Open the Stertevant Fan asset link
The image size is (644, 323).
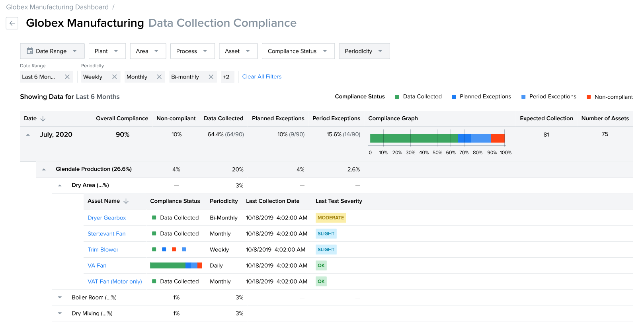coord(106,234)
